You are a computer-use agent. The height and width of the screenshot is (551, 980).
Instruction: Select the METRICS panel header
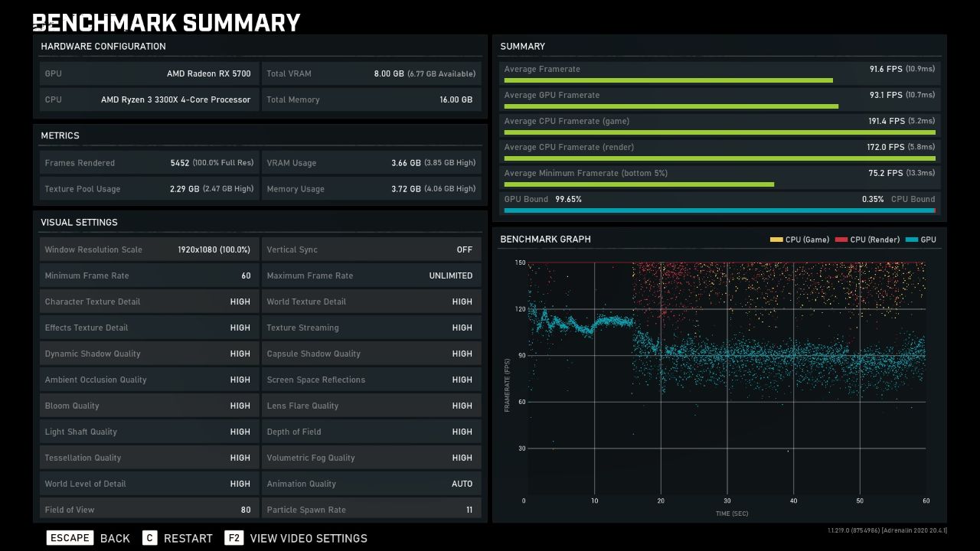[x=60, y=135]
